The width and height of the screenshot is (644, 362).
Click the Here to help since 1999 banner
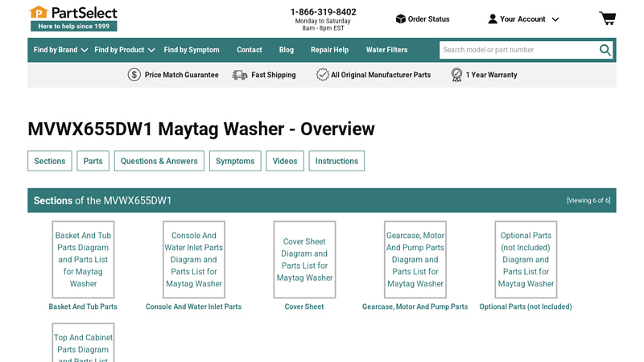click(74, 27)
